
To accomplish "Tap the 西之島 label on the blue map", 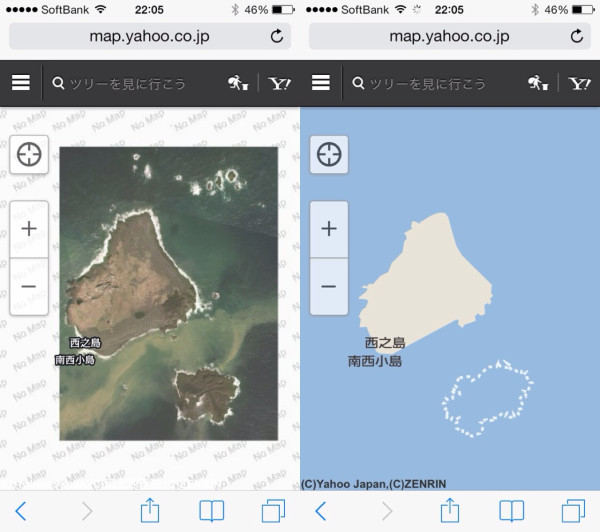I will click(384, 342).
